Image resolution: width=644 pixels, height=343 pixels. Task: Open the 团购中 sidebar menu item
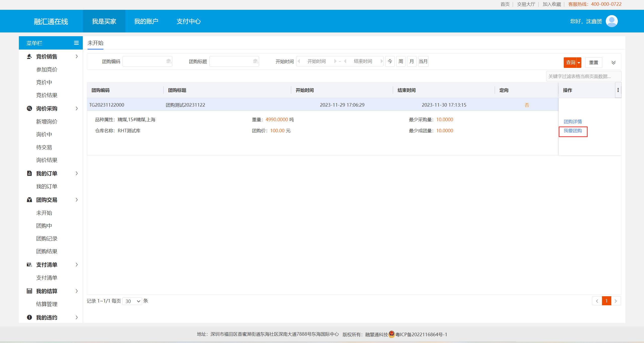[x=44, y=226]
